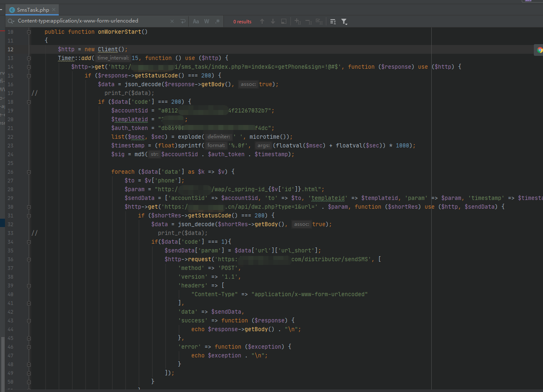
Task: Go to the next occurrence (down arrow)
Action: pyautogui.click(x=273, y=21)
